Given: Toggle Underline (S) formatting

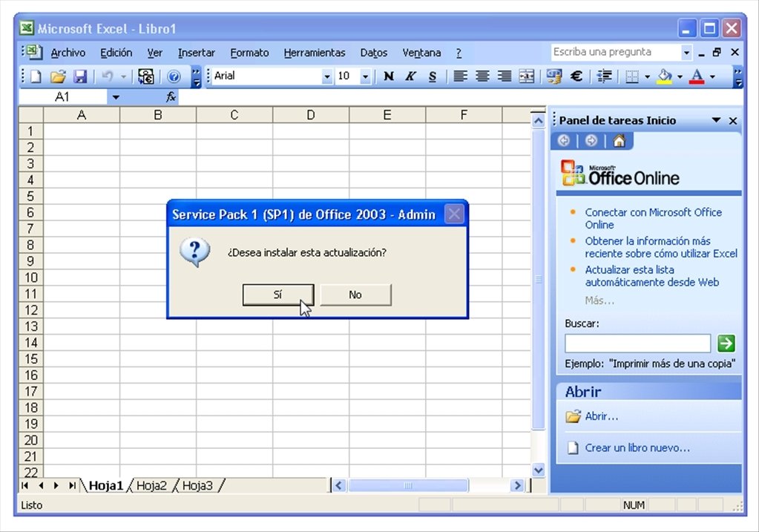Looking at the screenshot, I should tap(433, 76).
